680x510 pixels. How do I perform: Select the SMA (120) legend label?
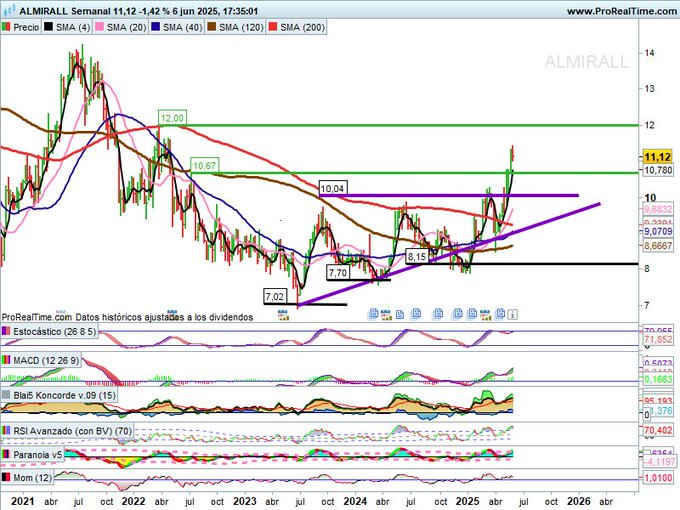pos(241,27)
